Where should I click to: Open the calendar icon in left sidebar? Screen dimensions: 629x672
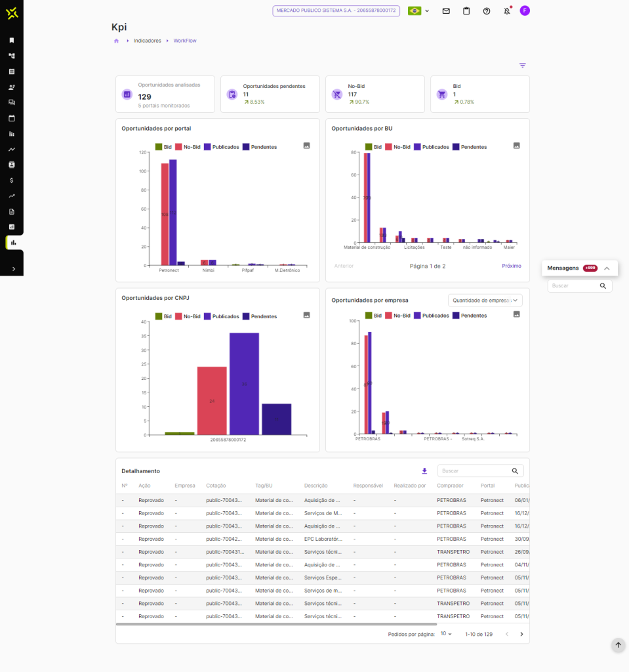click(x=12, y=118)
